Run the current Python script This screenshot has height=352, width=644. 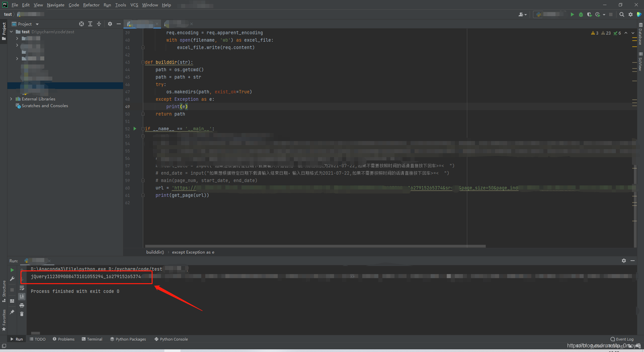click(x=573, y=14)
